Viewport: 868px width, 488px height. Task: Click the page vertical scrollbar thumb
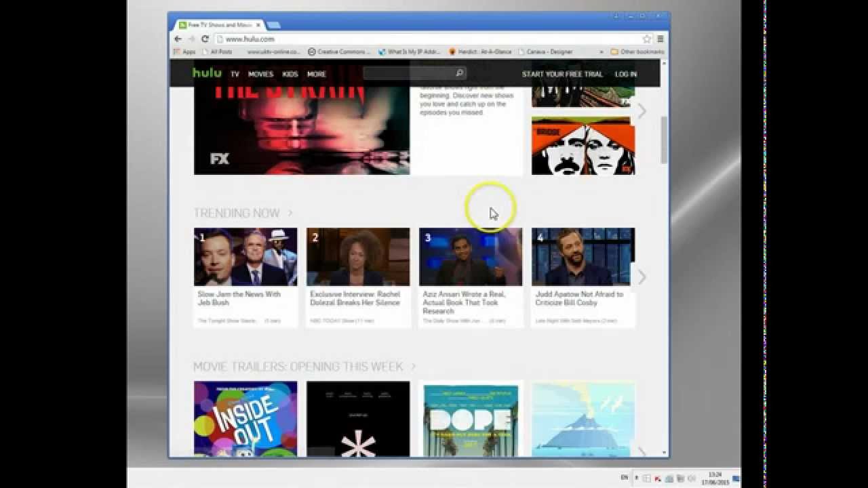pos(665,140)
